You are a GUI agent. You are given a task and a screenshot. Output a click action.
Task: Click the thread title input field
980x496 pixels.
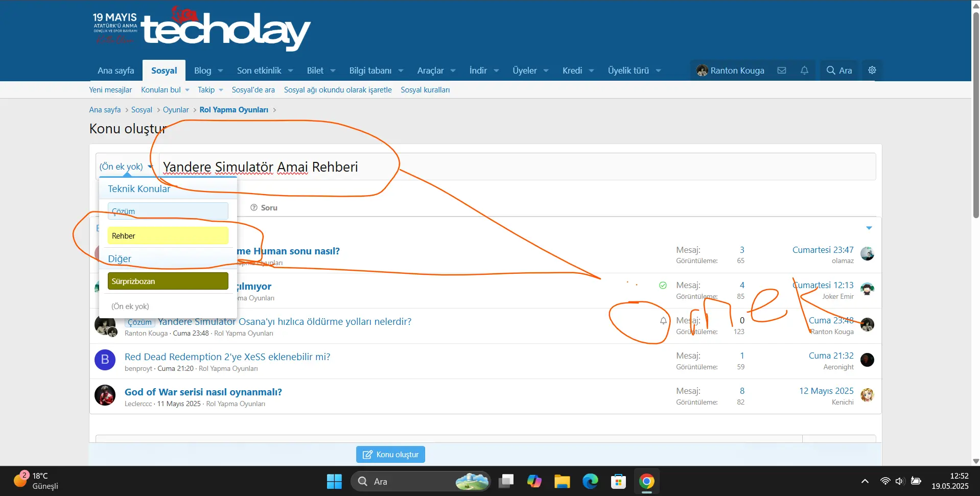tap(517, 167)
